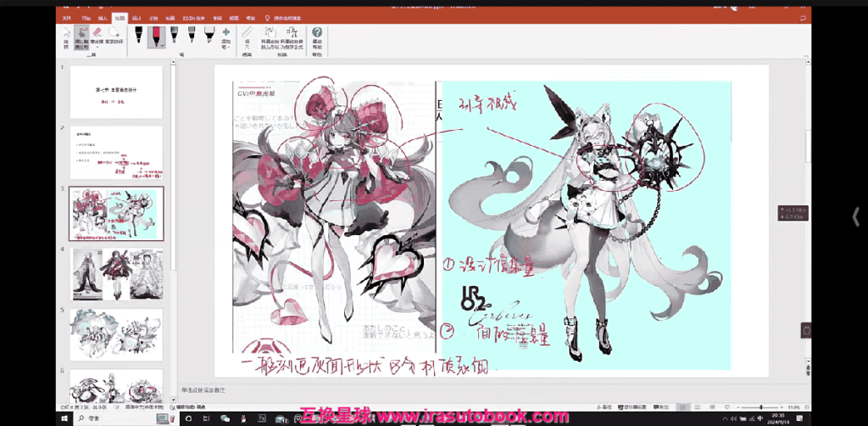Viewport: 868px width, 426px height.
Task: Select slide 5 thumbnail
Action: (116, 335)
